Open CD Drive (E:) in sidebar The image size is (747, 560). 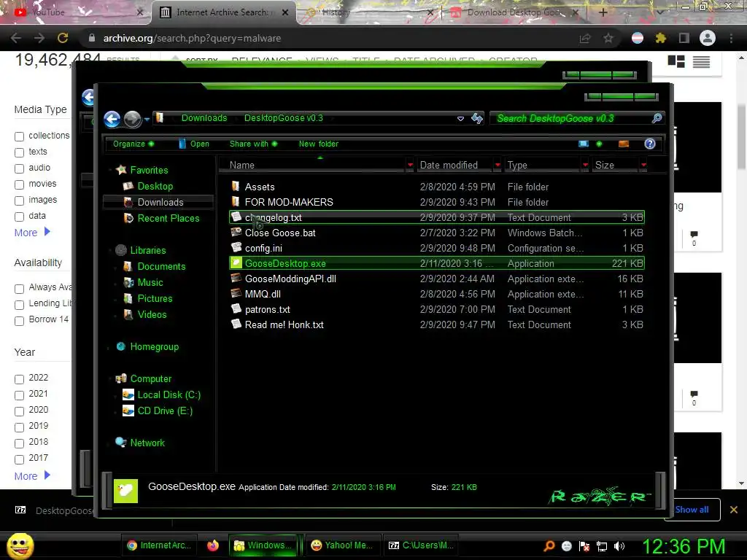coord(165,411)
